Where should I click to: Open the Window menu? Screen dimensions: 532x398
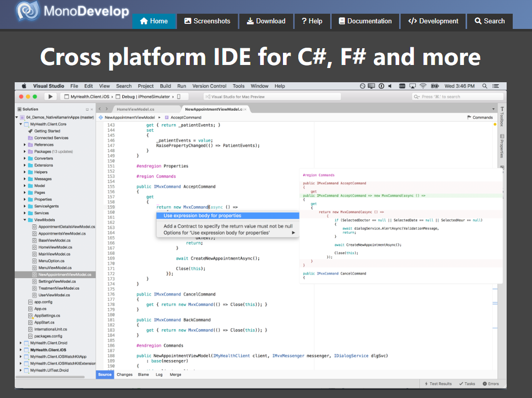(x=260, y=86)
